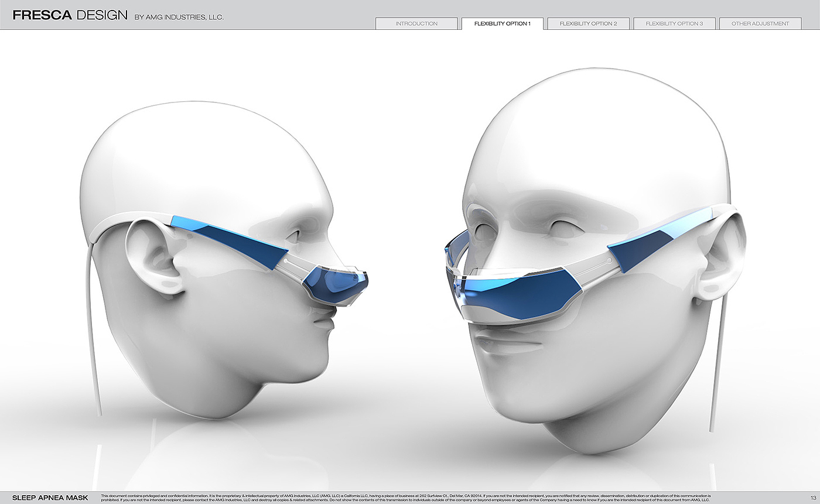Open the Other Adjustment tab

[x=760, y=24]
